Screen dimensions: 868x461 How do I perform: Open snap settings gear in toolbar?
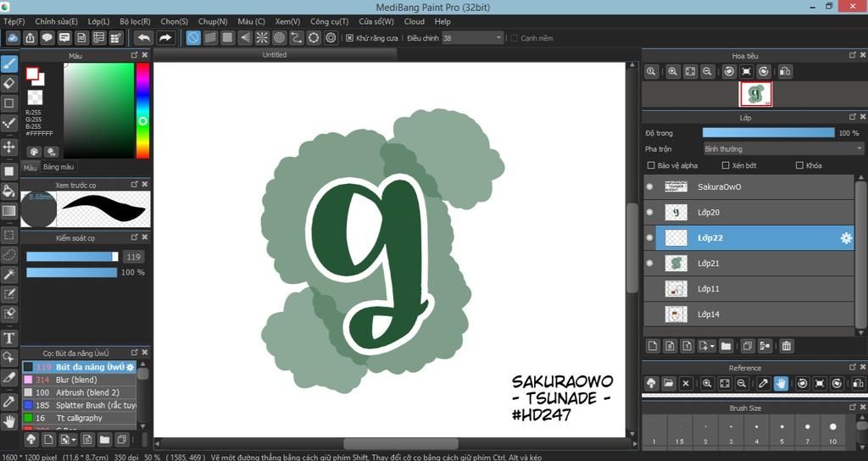click(x=331, y=37)
